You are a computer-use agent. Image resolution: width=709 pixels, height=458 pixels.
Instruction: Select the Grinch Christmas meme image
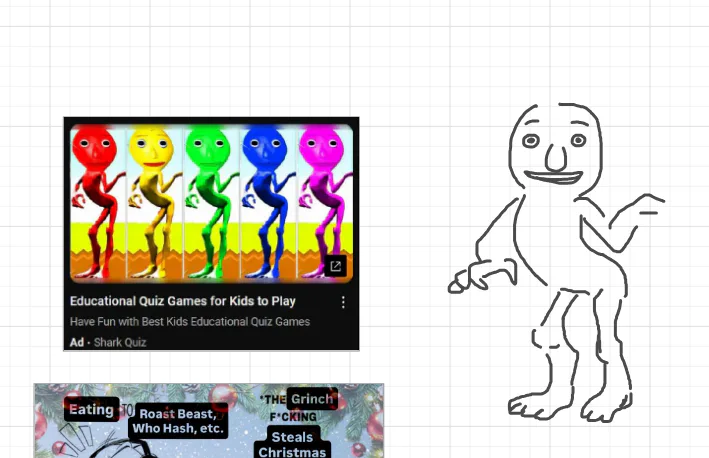tap(209, 420)
